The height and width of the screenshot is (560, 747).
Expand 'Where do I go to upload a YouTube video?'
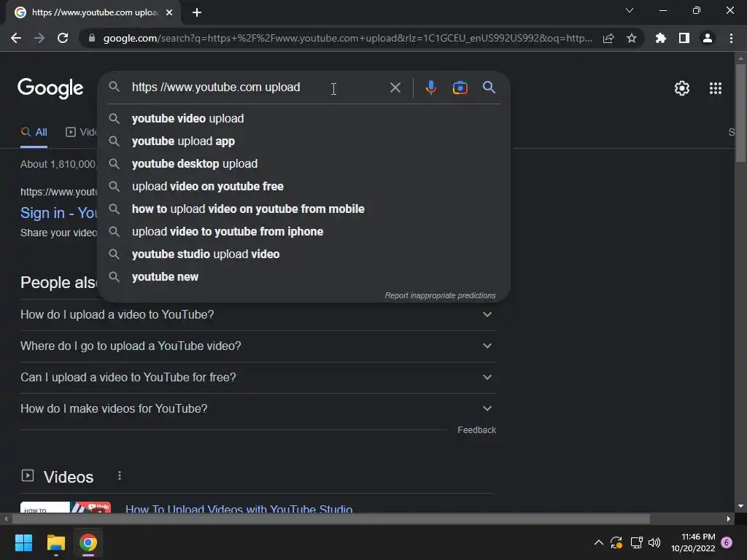click(258, 346)
